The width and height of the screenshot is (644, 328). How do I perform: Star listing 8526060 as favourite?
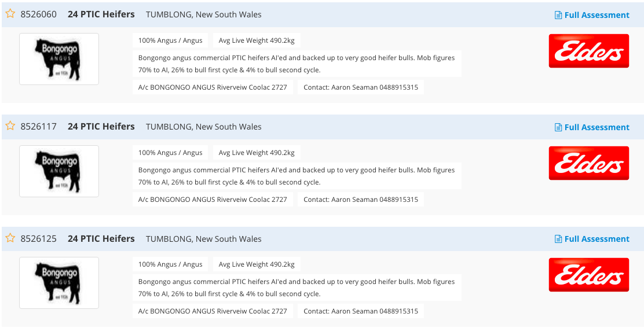10,13
